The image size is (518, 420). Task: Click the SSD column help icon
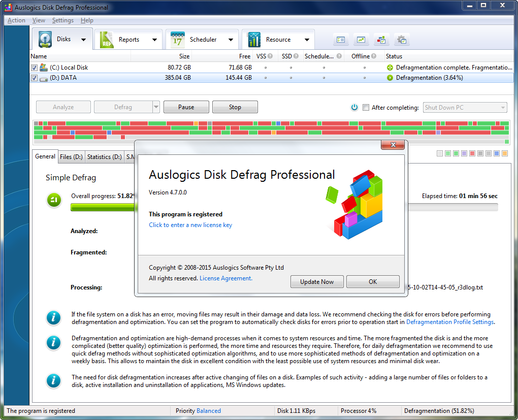click(296, 56)
